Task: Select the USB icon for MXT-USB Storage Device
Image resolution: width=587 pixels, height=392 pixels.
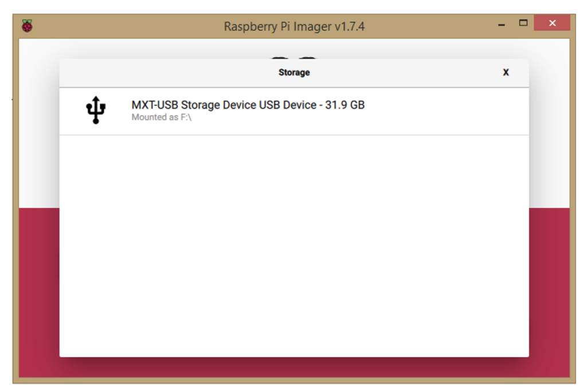Action: point(96,110)
